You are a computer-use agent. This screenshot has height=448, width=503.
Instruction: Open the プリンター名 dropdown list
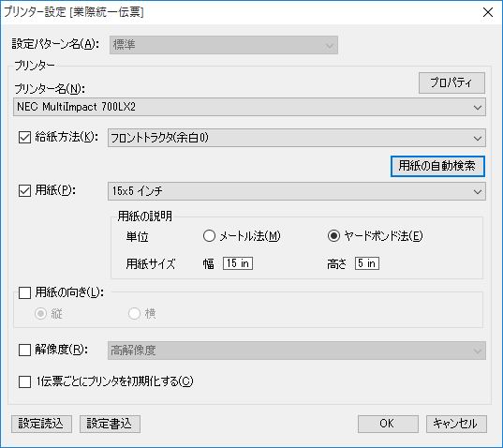pyautogui.click(x=249, y=107)
